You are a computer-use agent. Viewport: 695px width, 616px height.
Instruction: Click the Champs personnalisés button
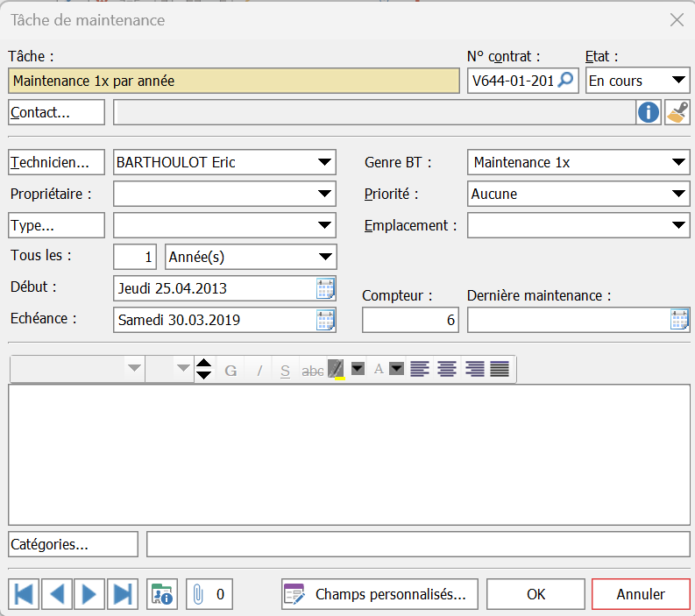coord(379,594)
